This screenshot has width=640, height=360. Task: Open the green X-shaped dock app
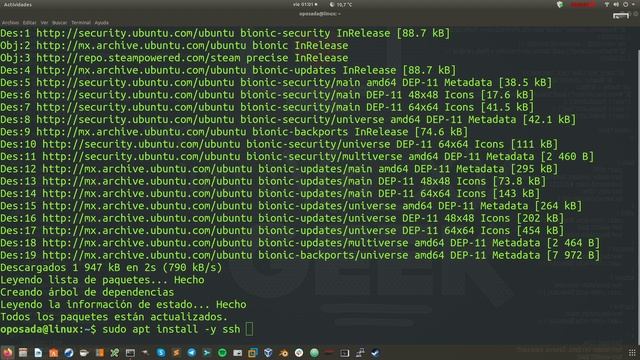pos(115,353)
